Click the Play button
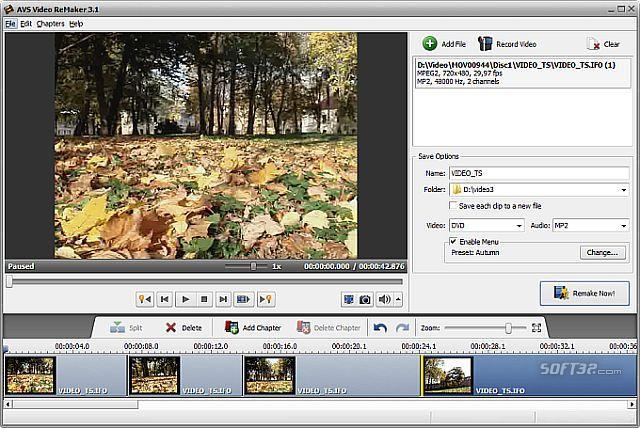 tap(185, 299)
